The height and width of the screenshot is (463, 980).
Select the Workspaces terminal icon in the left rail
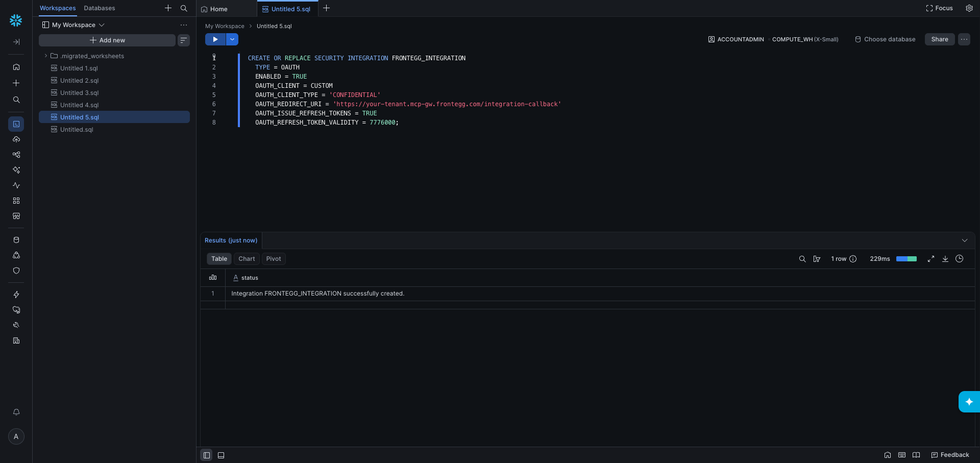point(16,124)
